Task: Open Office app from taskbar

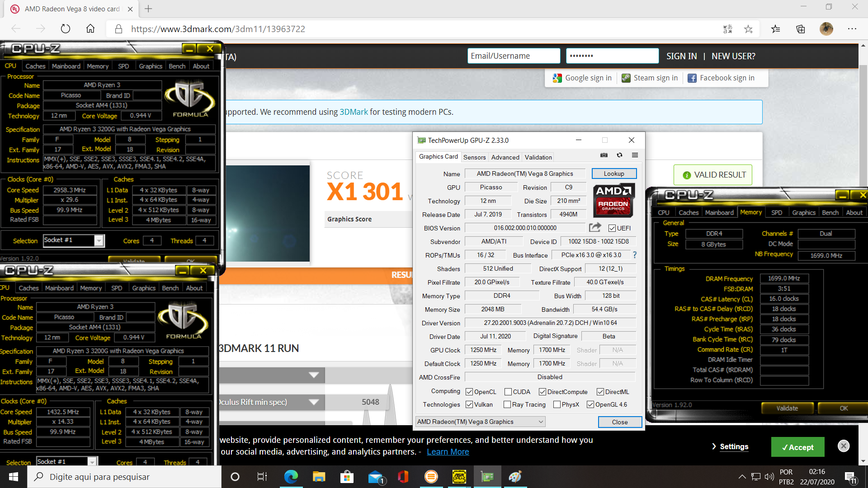Action: click(x=403, y=477)
